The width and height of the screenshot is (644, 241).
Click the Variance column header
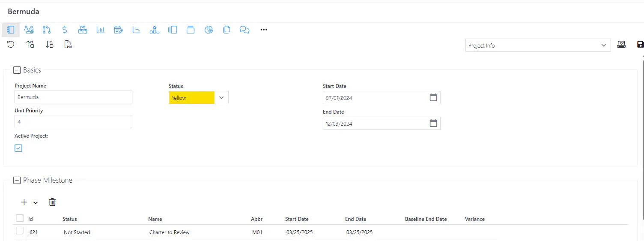point(475,219)
